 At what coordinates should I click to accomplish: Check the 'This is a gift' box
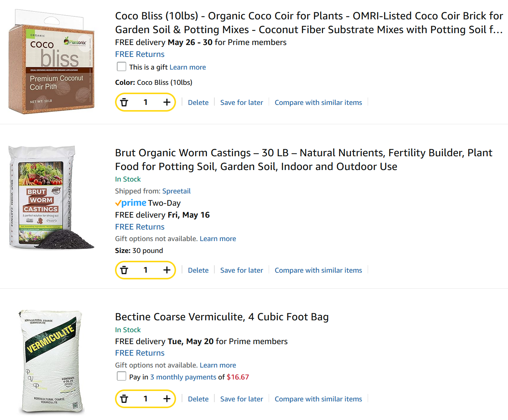pyautogui.click(x=121, y=67)
